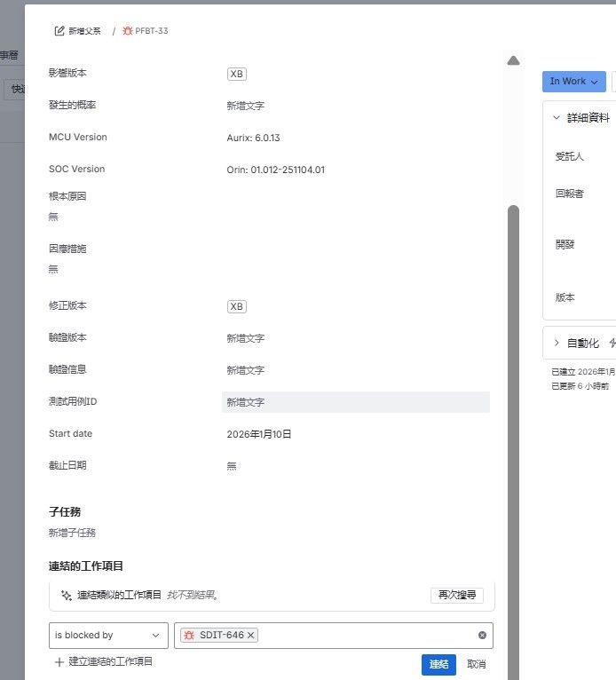Collapse the 詳細資料 section
The image size is (616, 680).
557,117
